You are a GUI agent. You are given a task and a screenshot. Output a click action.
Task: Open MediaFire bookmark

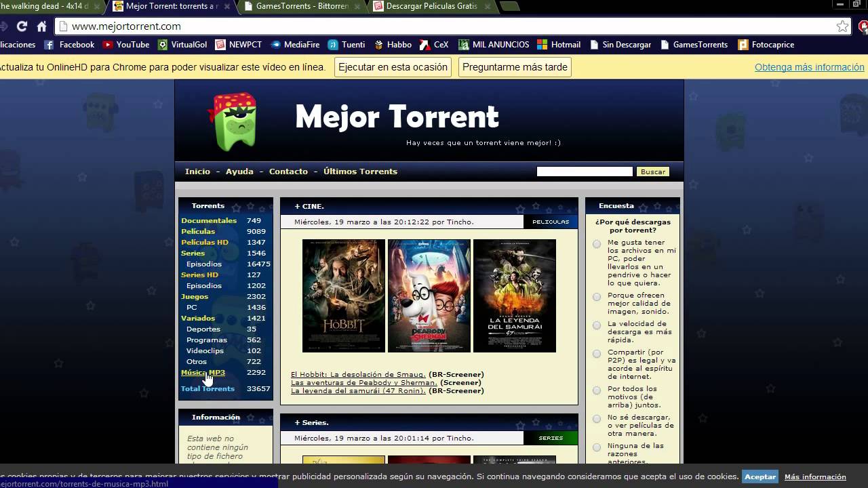(x=294, y=45)
